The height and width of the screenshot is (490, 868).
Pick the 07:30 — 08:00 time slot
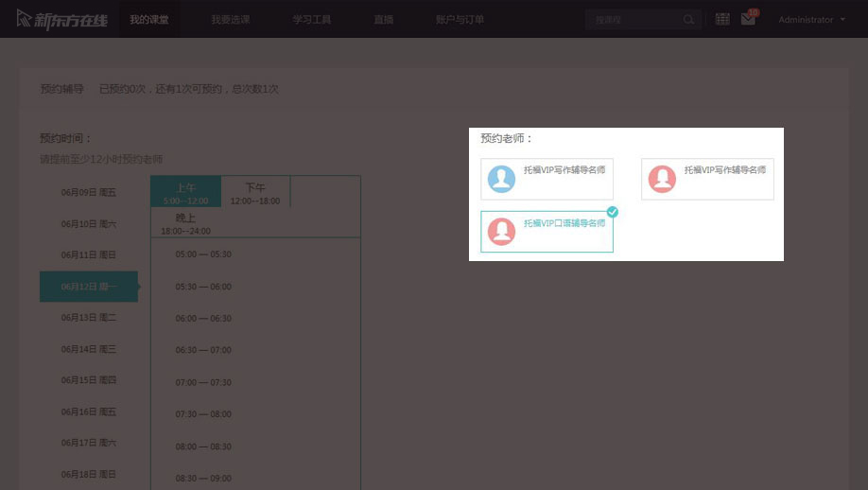click(x=203, y=414)
